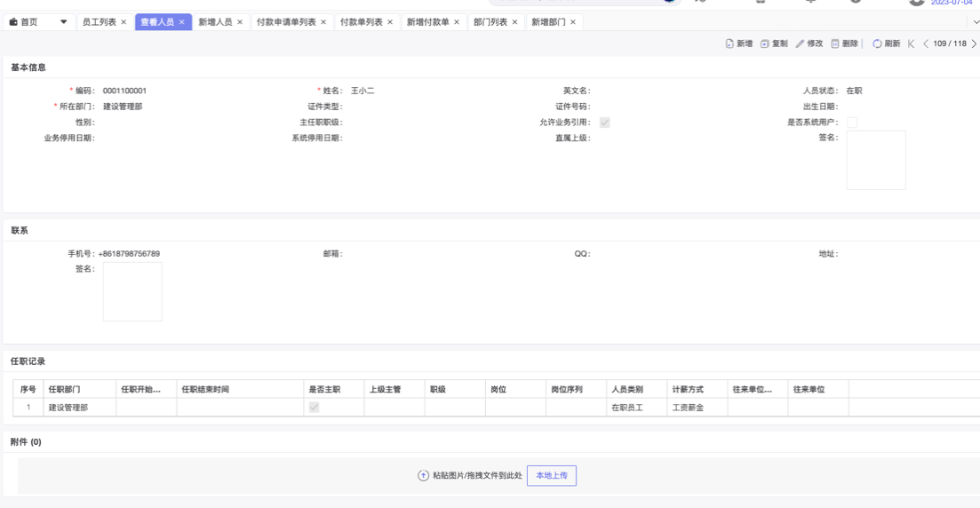Click the 复制 (copy) toolbar icon
This screenshot has height=508, width=980.
tap(764, 44)
